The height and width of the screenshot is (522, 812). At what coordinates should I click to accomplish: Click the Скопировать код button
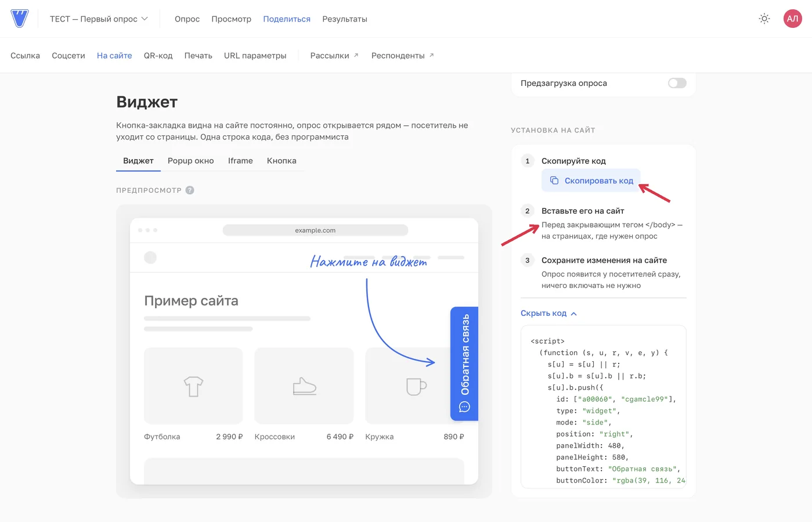point(591,181)
